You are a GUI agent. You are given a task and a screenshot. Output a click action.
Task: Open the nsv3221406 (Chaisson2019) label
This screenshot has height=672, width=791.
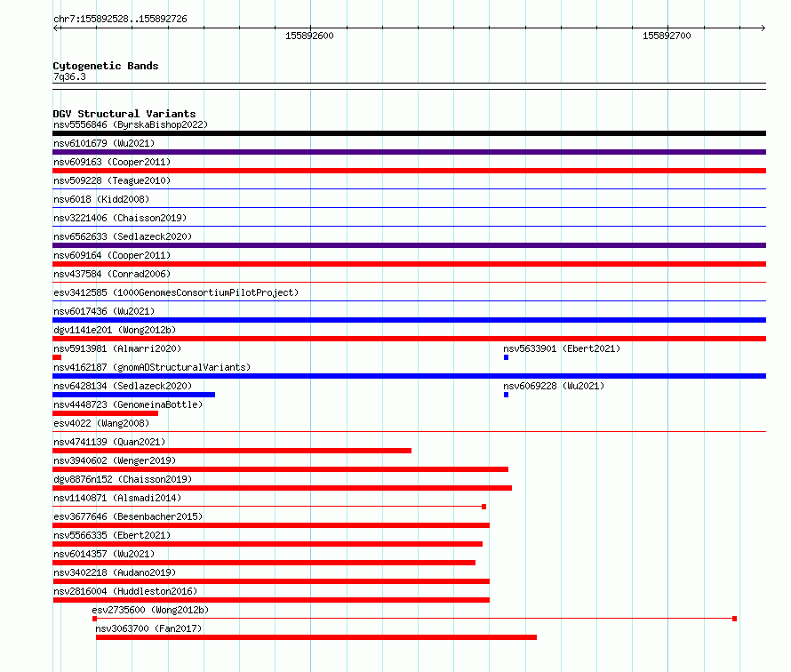coord(120,218)
